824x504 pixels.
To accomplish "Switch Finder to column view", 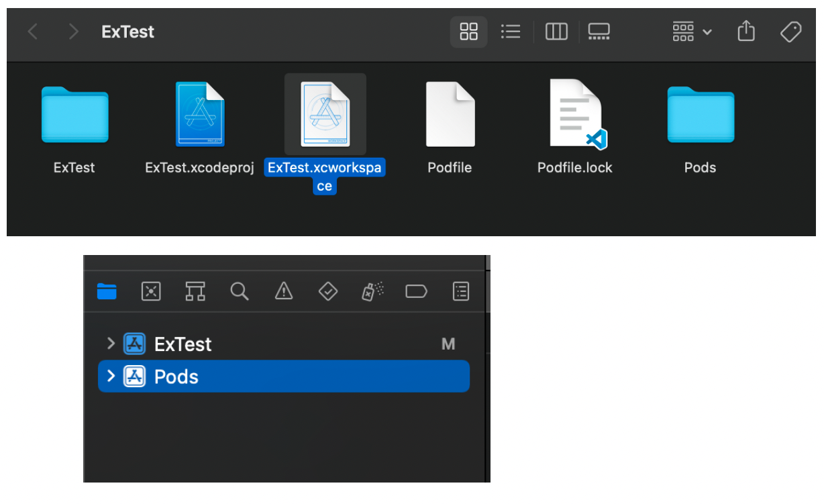I will 556,32.
